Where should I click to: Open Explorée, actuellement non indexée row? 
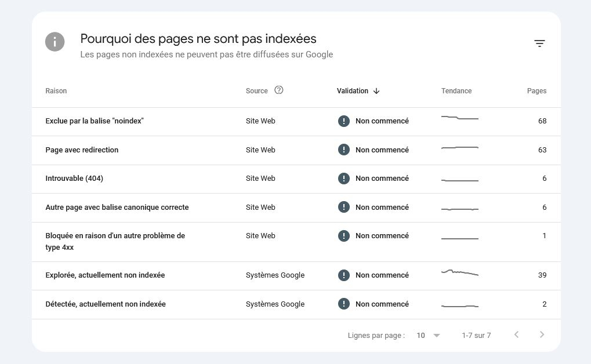coord(296,276)
